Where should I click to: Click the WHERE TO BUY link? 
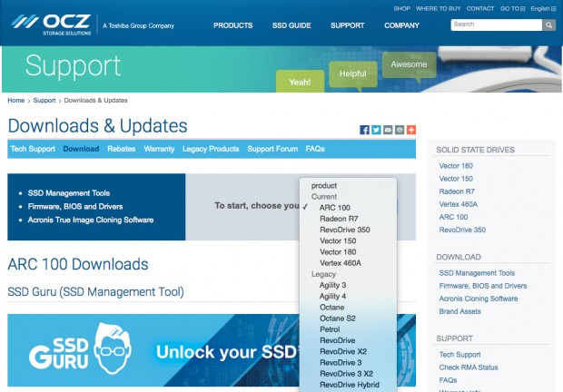(438, 8)
